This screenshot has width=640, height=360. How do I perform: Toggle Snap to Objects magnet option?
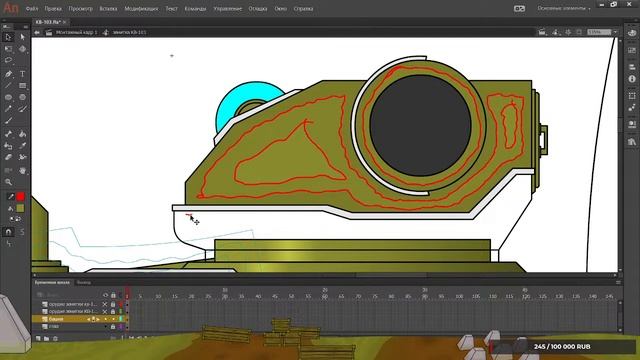click(x=8, y=232)
